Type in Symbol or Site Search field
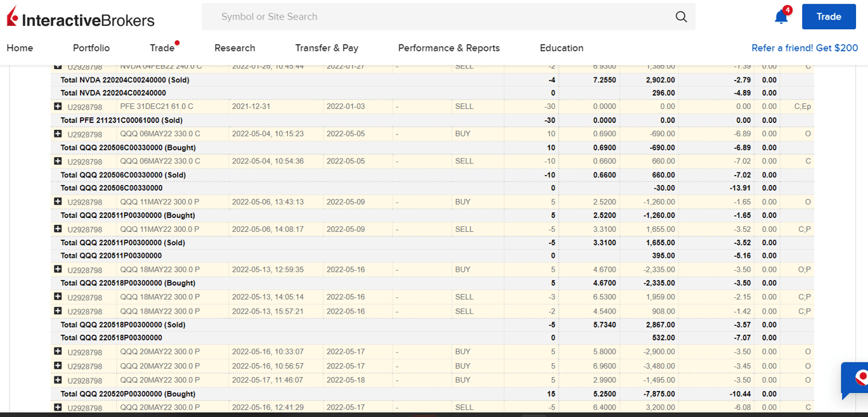 point(437,17)
